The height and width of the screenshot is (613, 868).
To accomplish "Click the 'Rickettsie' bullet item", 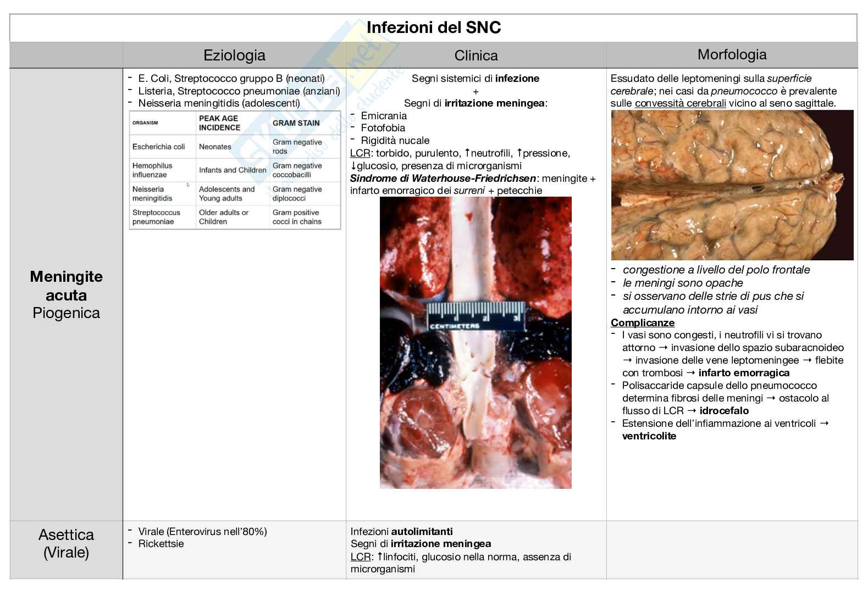I will coord(161,544).
